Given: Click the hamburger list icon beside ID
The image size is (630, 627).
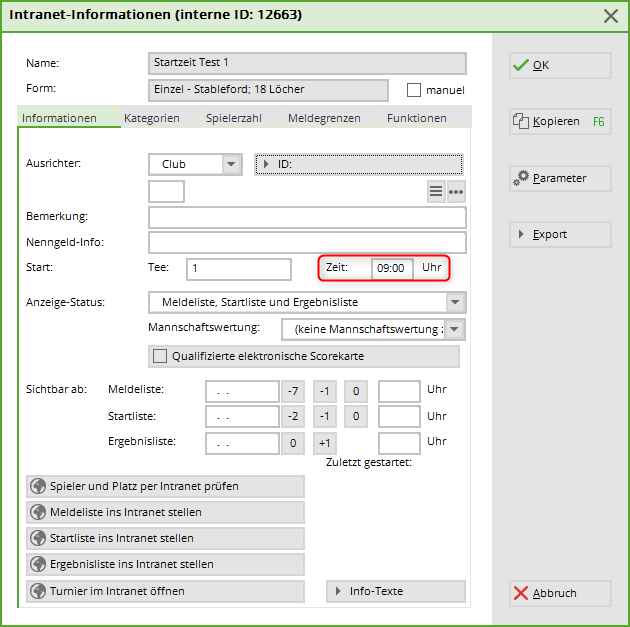Looking at the screenshot, I should click(x=436, y=192).
